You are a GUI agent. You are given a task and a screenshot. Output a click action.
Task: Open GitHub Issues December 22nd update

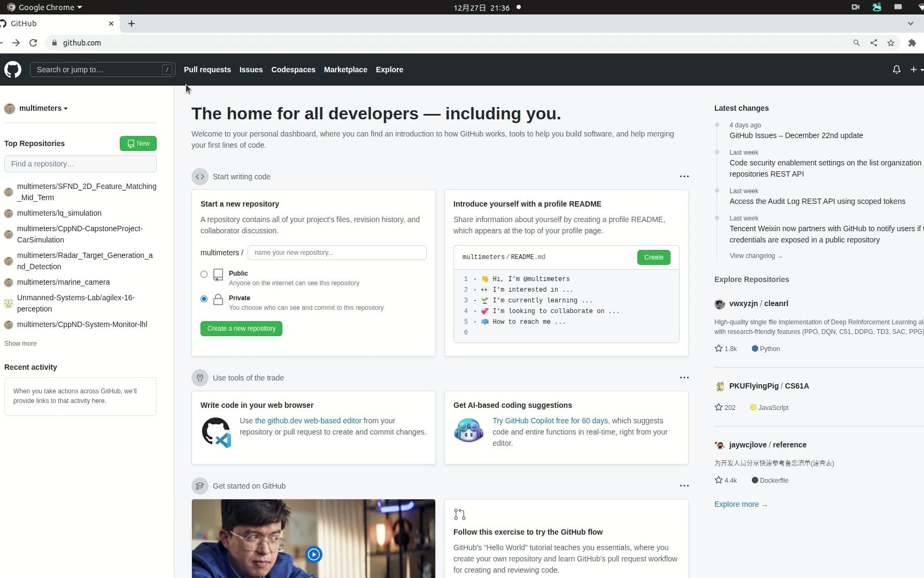(x=796, y=135)
